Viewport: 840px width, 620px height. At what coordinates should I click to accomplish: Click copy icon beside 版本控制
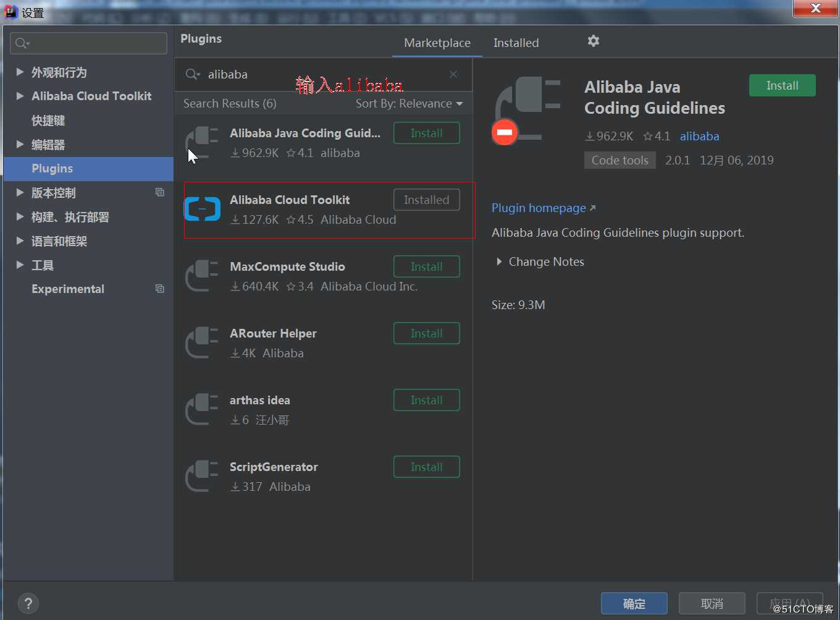coord(160,192)
